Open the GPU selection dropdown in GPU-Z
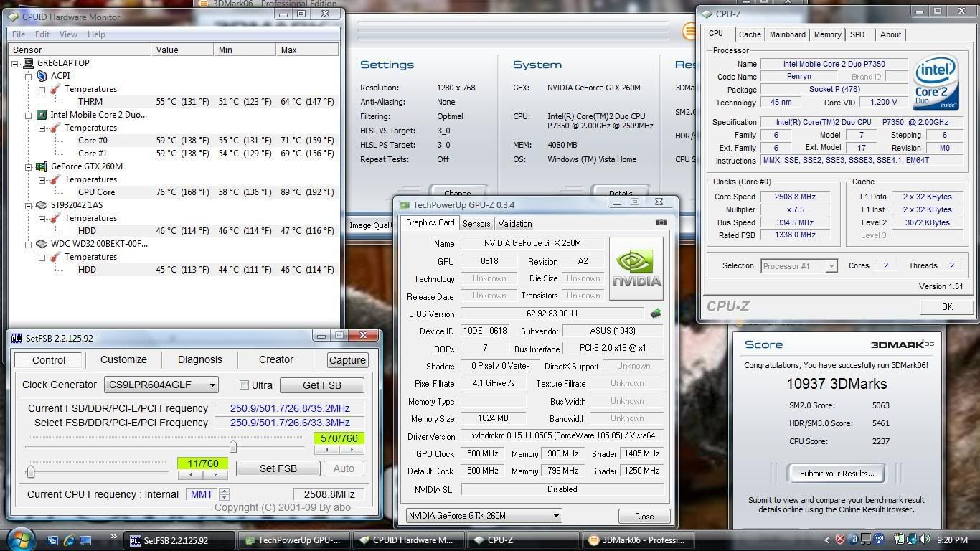980x551 pixels. (x=555, y=516)
